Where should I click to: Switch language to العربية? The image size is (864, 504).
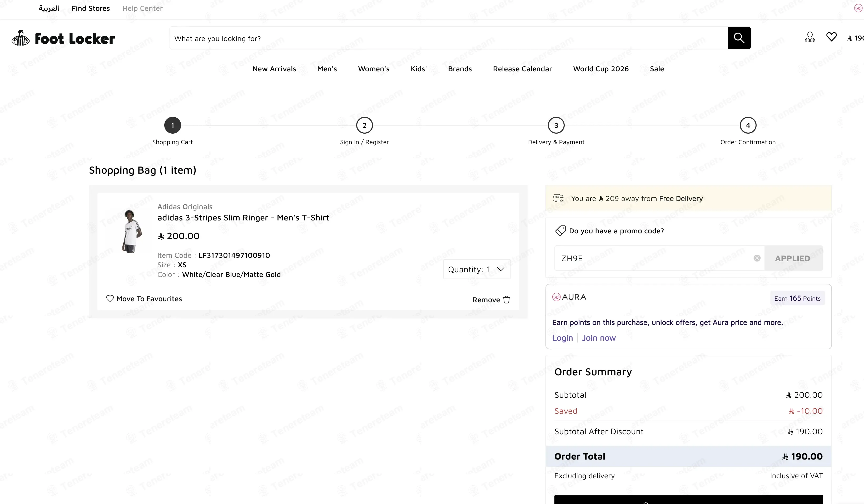point(49,8)
